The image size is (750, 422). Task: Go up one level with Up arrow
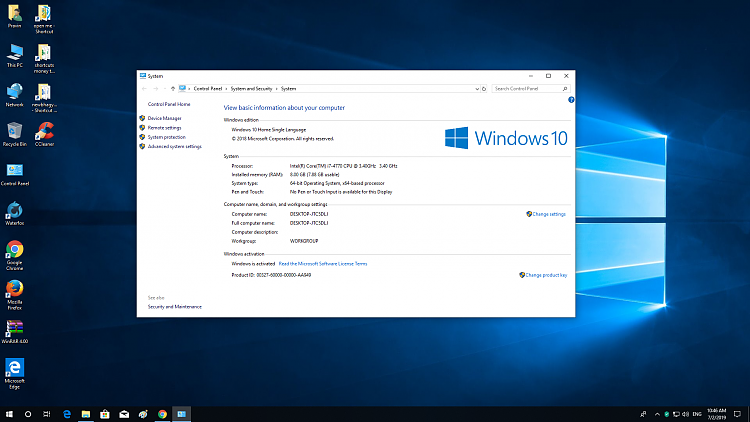click(173, 89)
